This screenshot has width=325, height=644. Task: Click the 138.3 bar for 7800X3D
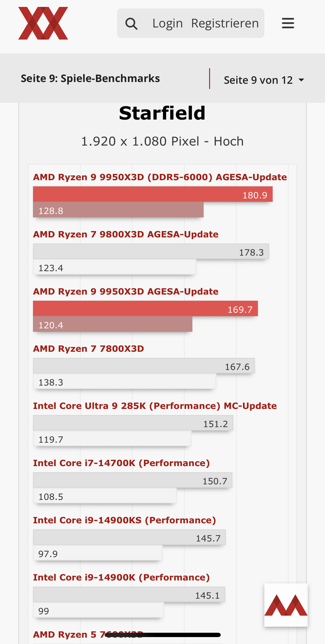click(x=125, y=381)
